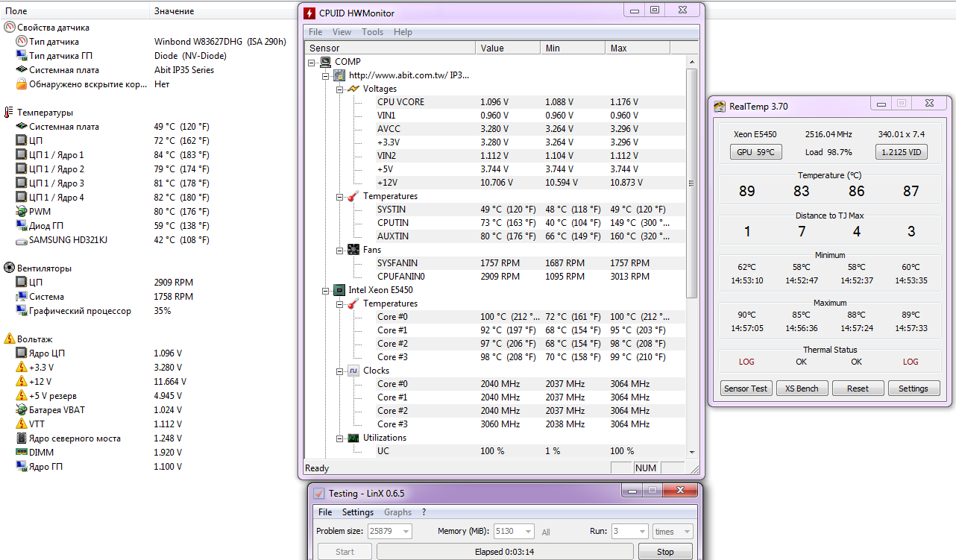Collapse the COMP root node in HWMonitor
The image size is (956, 560).
pos(311,62)
